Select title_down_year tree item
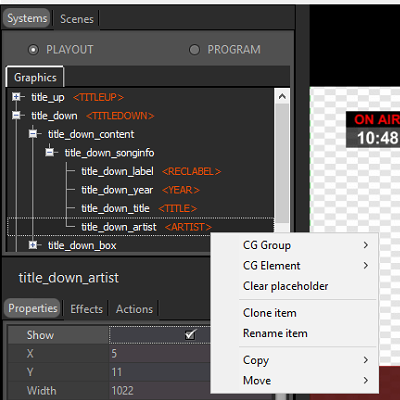The width and height of the screenshot is (400, 400). (x=117, y=190)
